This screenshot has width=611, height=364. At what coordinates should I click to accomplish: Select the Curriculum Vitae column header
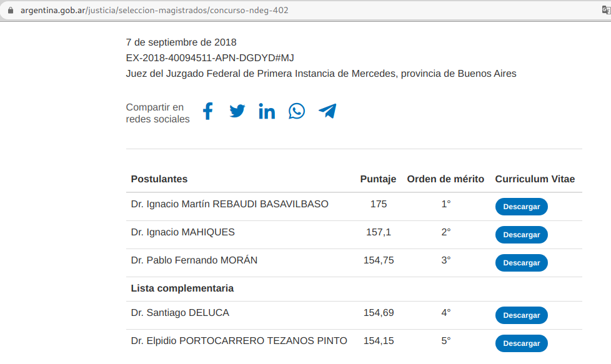point(535,179)
